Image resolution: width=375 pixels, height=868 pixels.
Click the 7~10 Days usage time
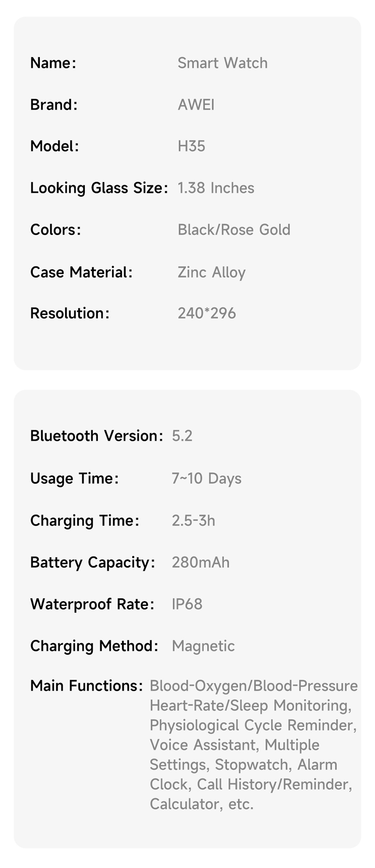(x=206, y=478)
